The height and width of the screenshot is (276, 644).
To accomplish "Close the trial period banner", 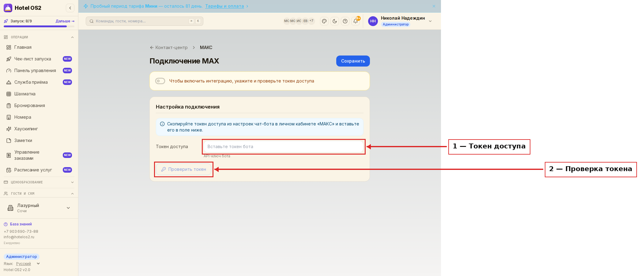I will pyautogui.click(x=434, y=6).
